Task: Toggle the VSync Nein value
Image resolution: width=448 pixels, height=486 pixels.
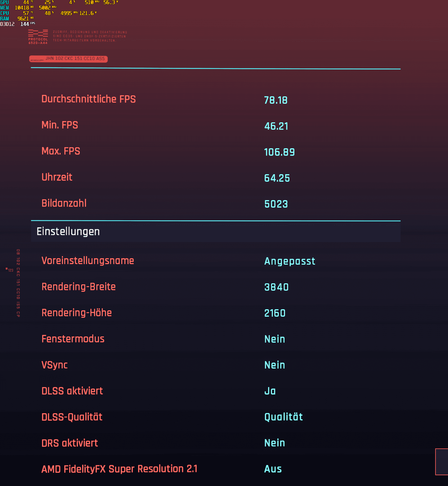Action: [x=274, y=365]
